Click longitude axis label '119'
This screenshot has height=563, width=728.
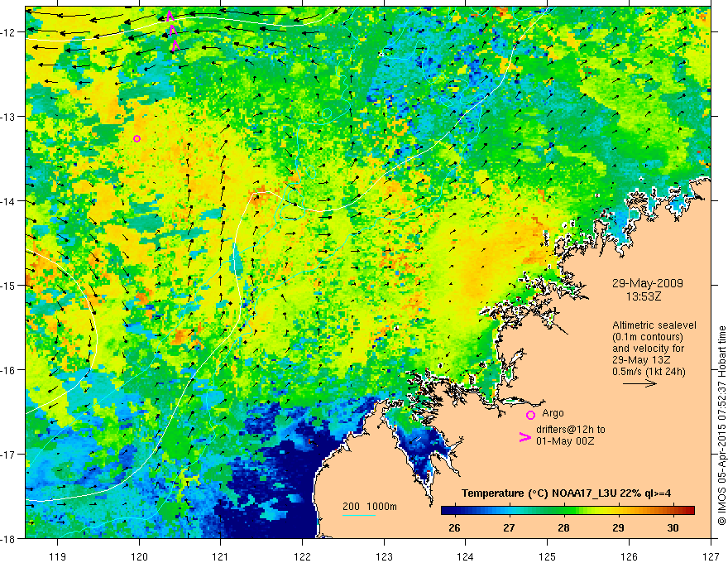click(58, 556)
